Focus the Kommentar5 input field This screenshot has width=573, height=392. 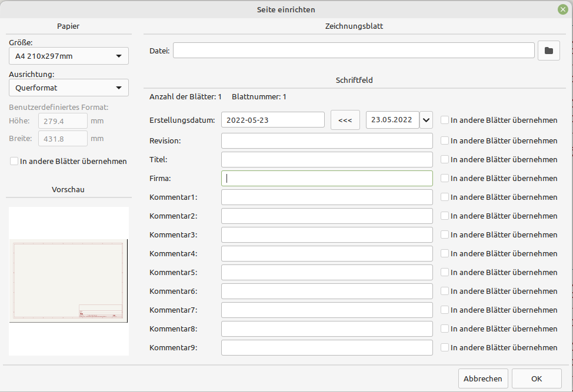(x=327, y=272)
